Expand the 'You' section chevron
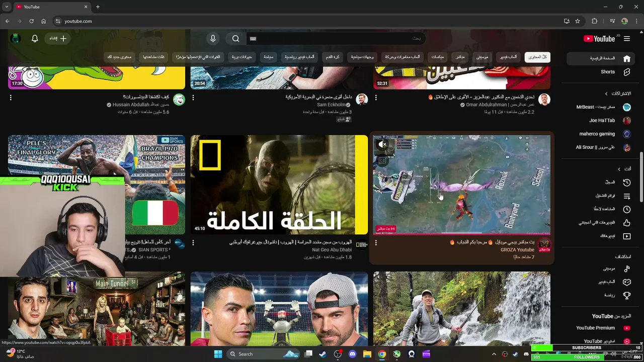This screenshot has height=362, width=644. pyautogui.click(x=619, y=169)
